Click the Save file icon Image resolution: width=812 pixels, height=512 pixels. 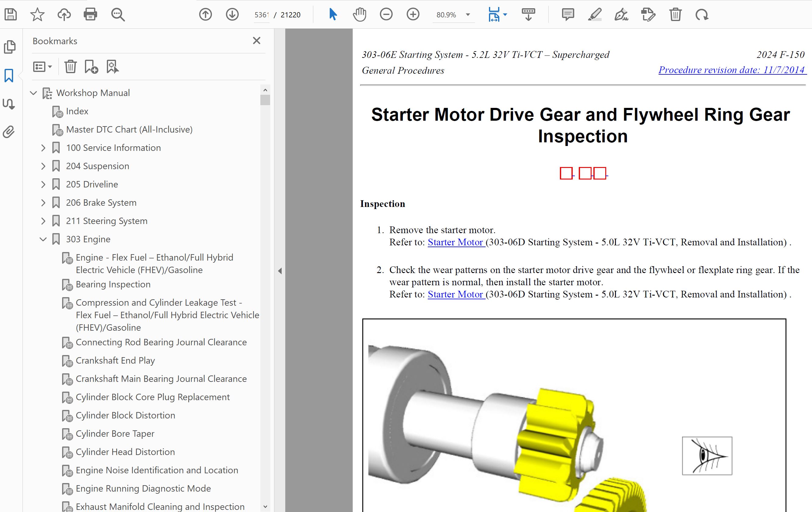[x=11, y=15]
